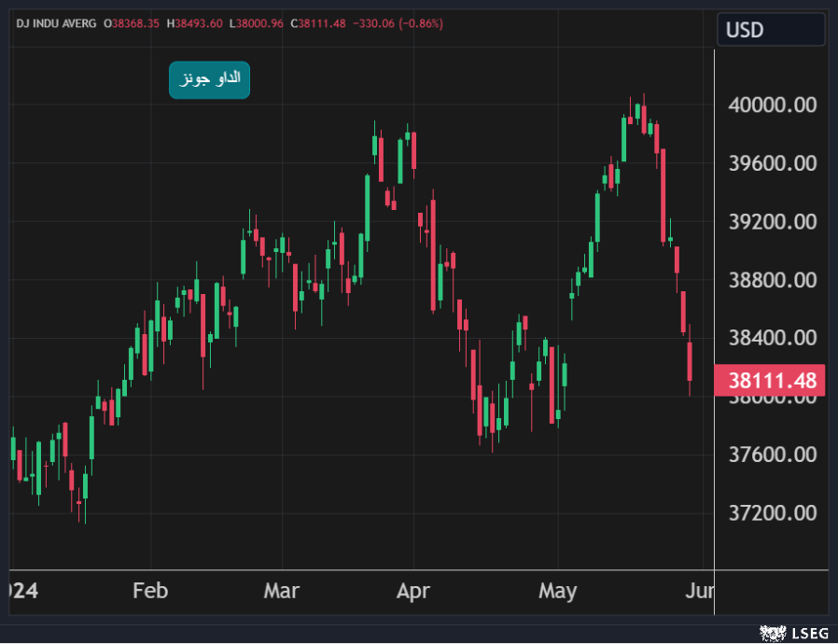Select the الداو جونز text label

[209, 79]
